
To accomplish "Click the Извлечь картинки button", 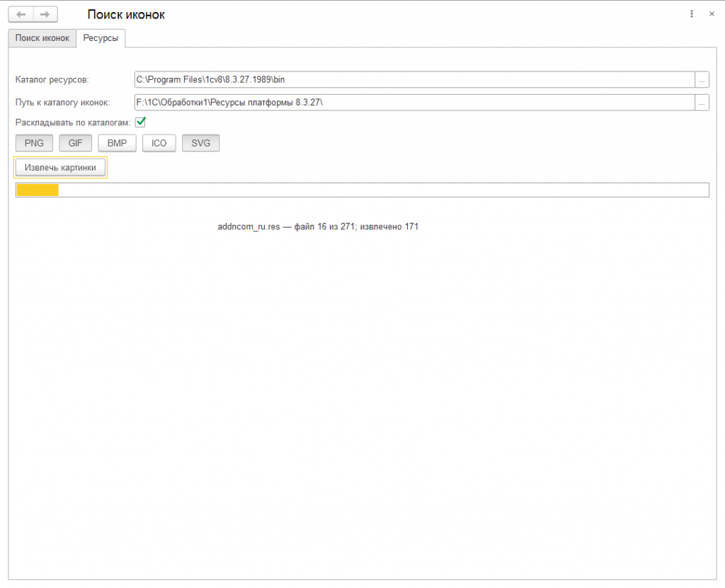I will 61,167.
